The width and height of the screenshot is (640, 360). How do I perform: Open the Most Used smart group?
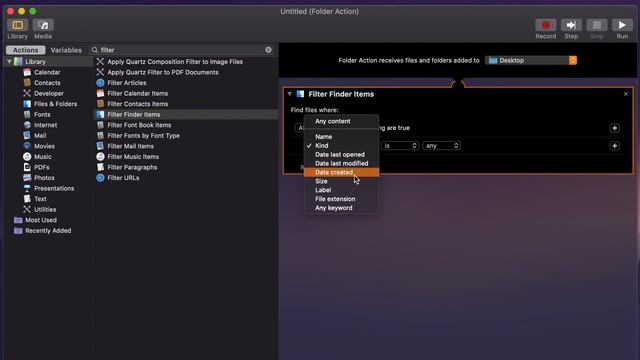(x=41, y=220)
